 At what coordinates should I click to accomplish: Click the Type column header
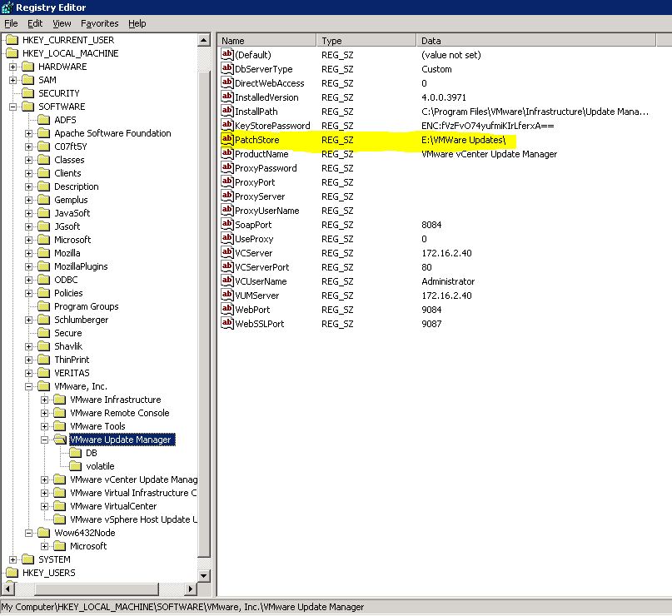click(x=366, y=41)
